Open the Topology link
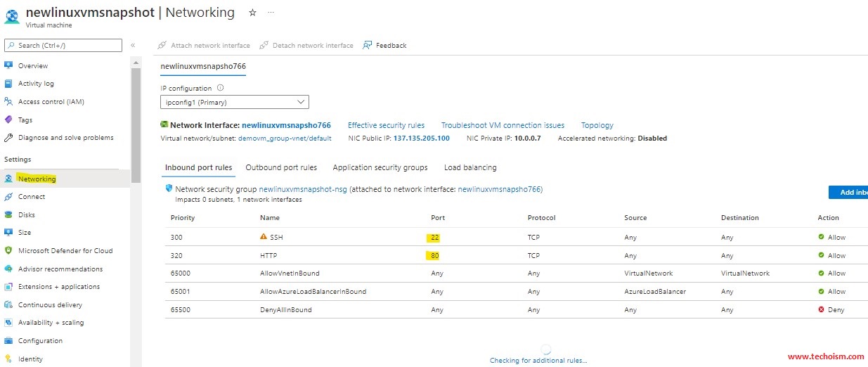The image size is (868, 367). pyautogui.click(x=597, y=125)
